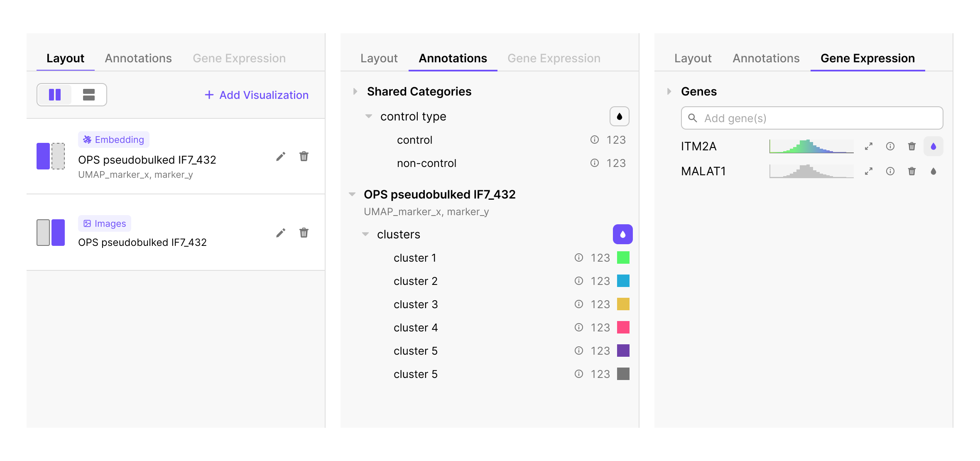The image size is (980, 461).
Task: Open Layout tab in left panel
Action: click(66, 58)
